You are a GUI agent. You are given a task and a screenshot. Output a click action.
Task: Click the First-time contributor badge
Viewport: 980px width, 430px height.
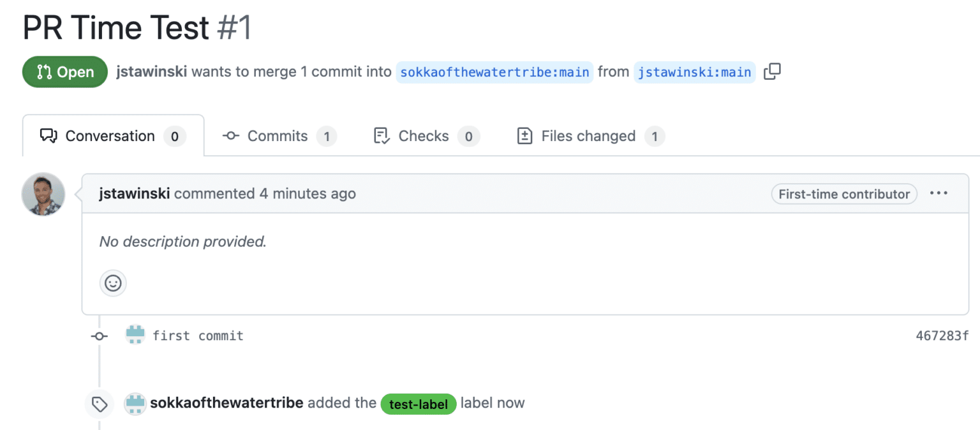pyautogui.click(x=843, y=193)
